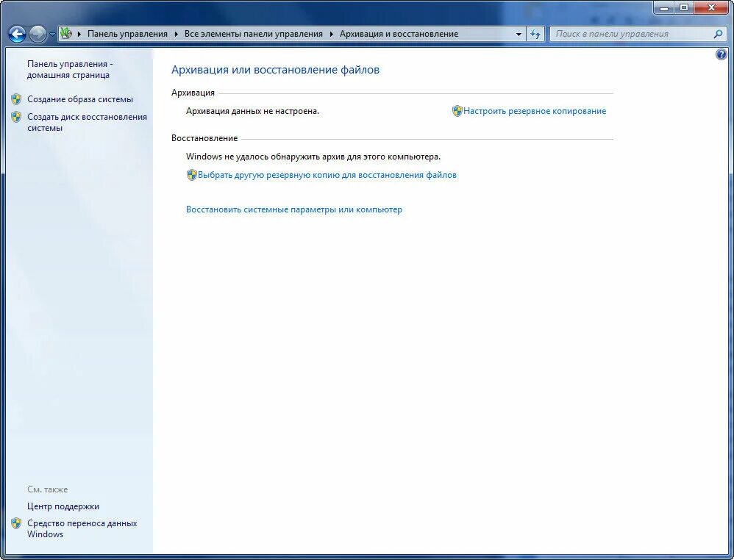Click shield icon beside 'Создать диск восстановления системы'
The height and width of the screenshot is (560, 734).
[16, 117]
